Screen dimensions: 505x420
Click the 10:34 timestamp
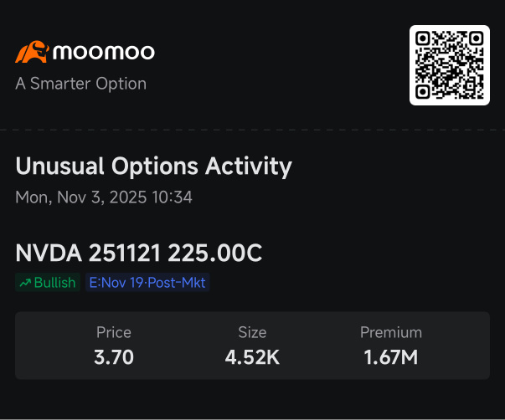pos(176,198)
